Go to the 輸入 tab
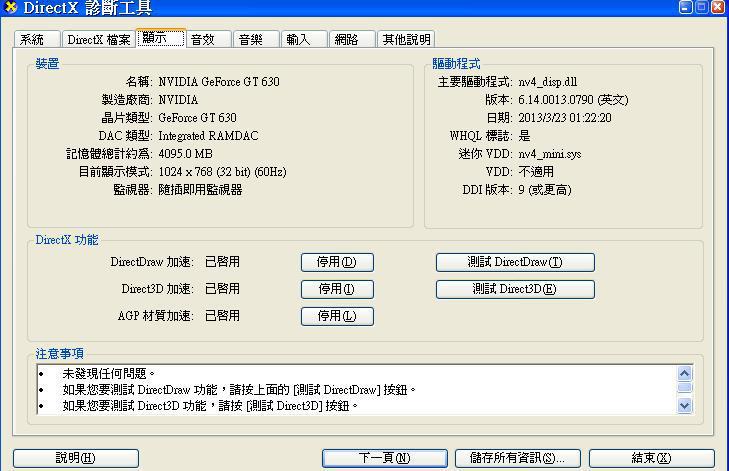The image size is (729, 471). pos(304,40)
